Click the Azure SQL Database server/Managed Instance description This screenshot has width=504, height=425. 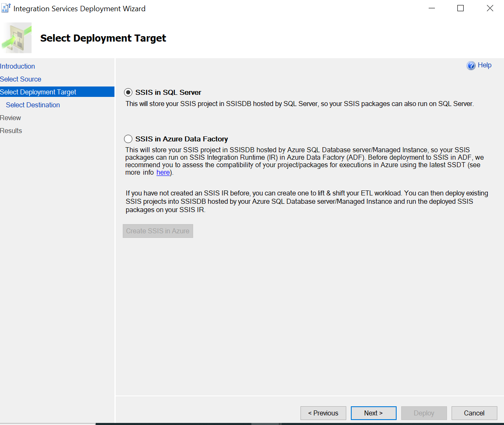pos(304,161)
